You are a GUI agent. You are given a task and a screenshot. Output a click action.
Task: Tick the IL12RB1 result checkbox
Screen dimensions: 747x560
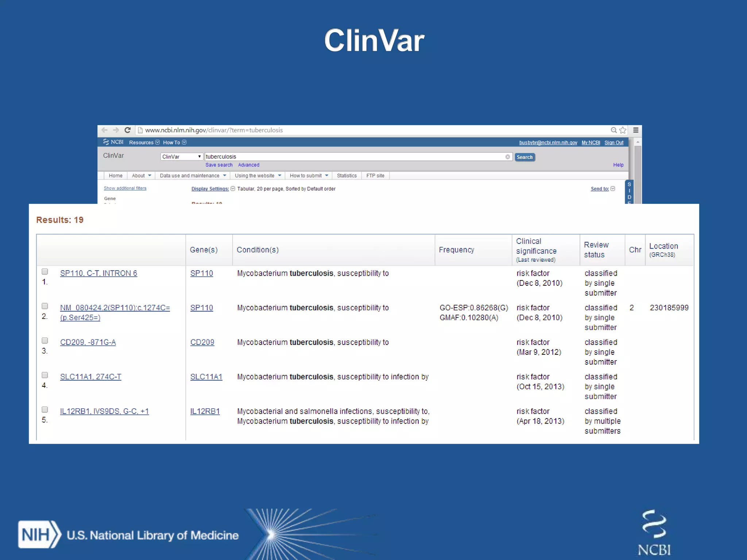coord(45,409)
